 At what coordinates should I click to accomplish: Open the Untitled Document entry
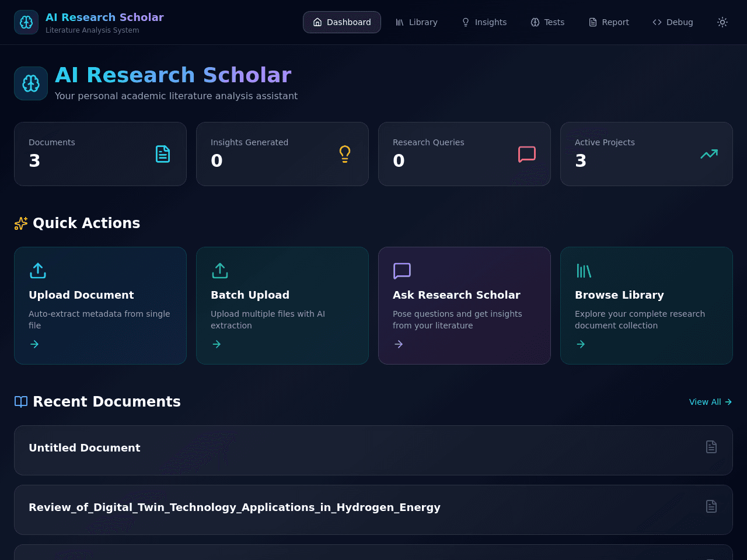(x=373, y=450)
